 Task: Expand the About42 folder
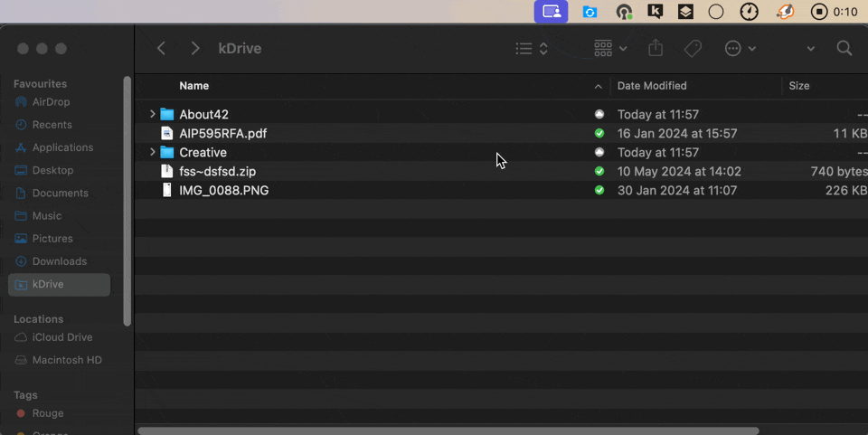click(x=152, y=114)
